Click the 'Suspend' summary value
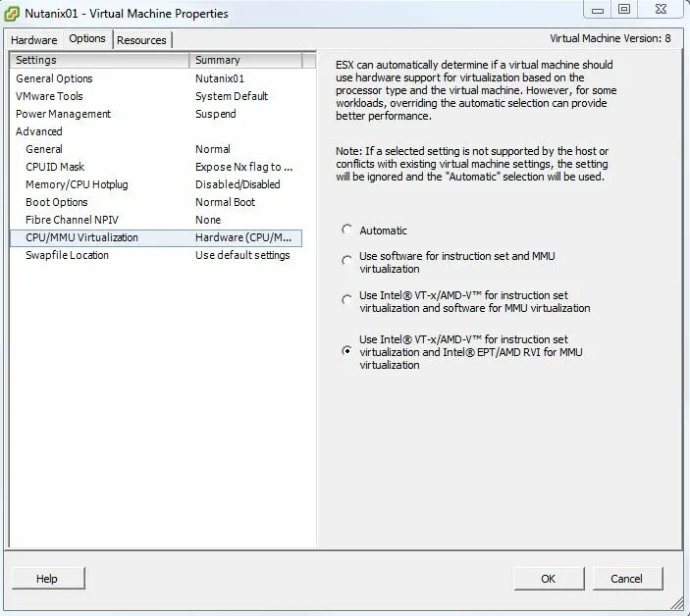Image resolution: width=690 pixels, height=616 pixels. click(x=216, y=114)
